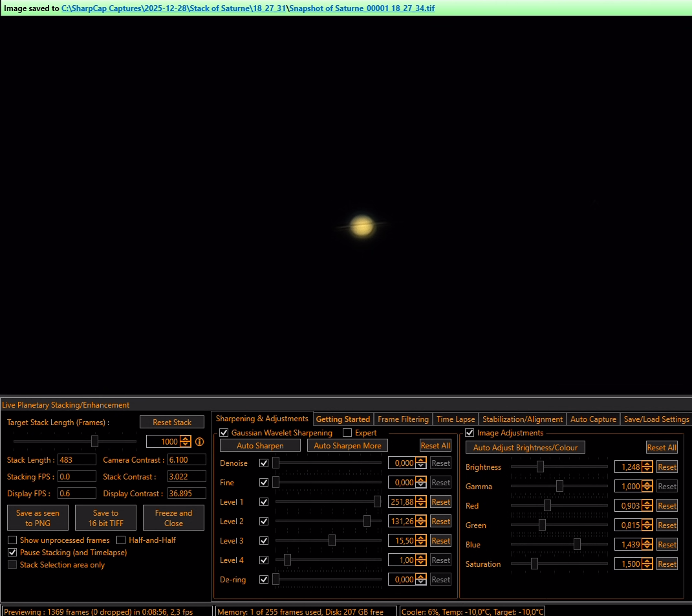Reset the Brightness adjustment
The image size is (692, 616).
click(667, 467)
